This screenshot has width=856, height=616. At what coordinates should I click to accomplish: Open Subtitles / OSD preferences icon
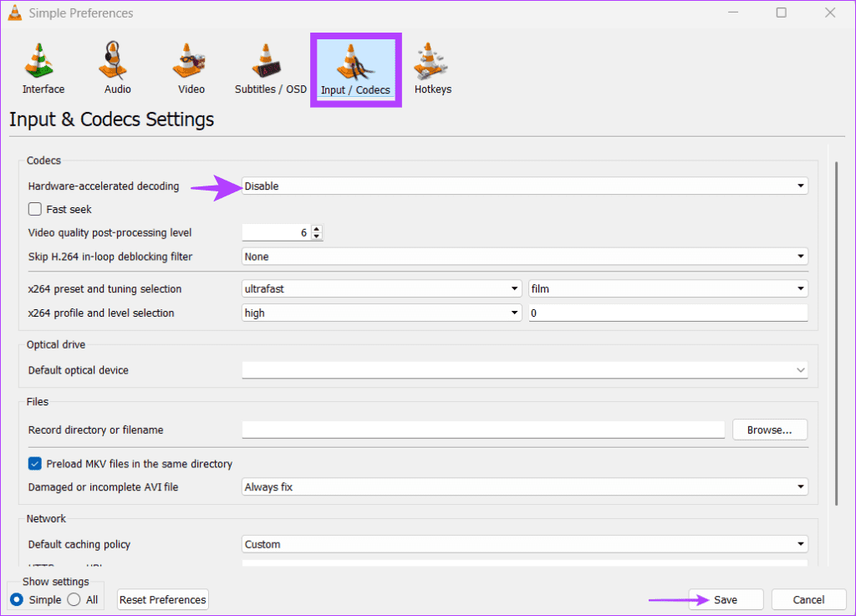pyautogui.click(x=267, y=60)
